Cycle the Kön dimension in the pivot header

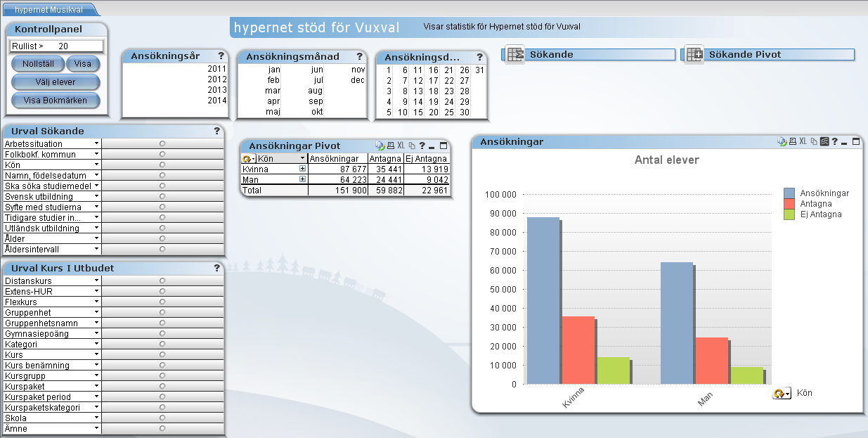[x=249, y=159]
